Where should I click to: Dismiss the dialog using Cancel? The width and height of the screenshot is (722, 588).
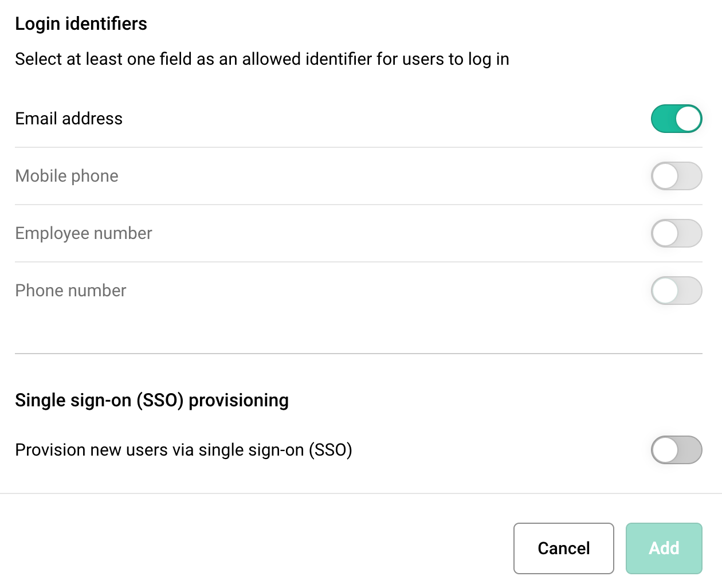pyautogui.click(x=563, y=548)
